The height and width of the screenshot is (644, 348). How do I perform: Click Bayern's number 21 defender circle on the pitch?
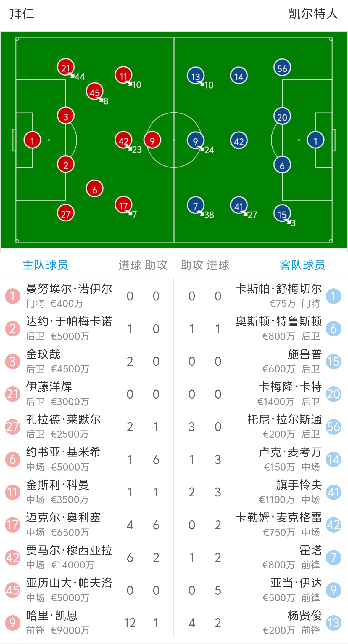pos(66,68)
